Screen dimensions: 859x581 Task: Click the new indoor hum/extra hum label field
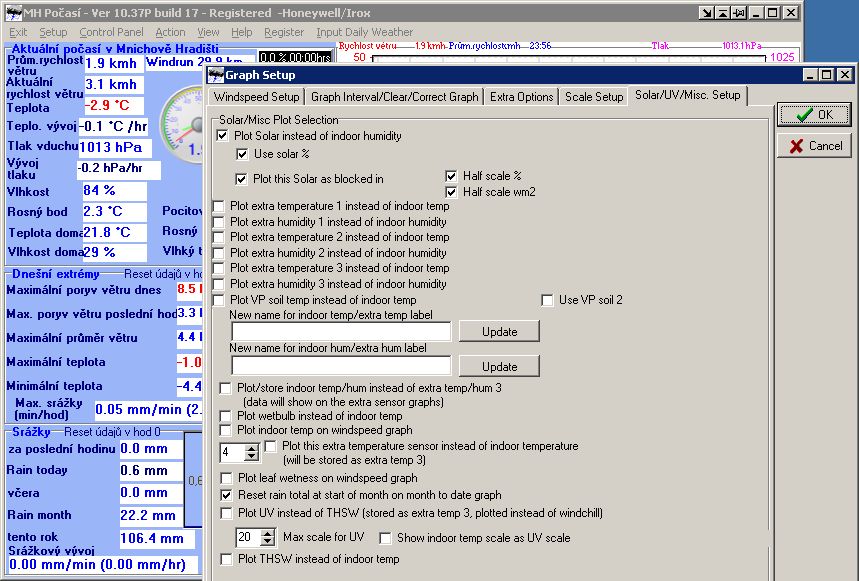point(341,366)
